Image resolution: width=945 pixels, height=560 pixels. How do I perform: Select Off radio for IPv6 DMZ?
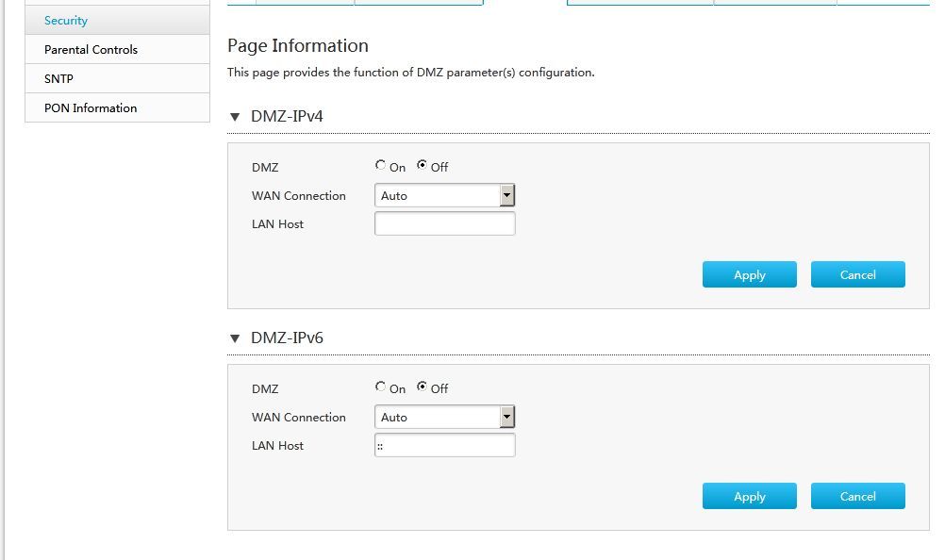(422, 387)
